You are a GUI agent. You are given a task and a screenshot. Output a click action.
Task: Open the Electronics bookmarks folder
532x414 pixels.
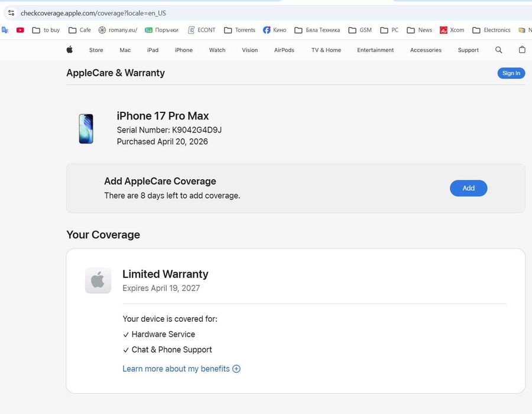coord(491,30)
